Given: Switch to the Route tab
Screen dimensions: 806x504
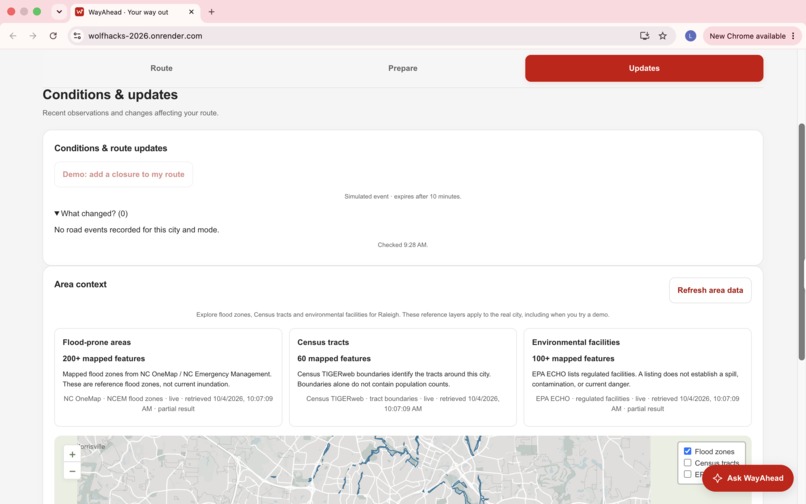Looking at the screenshot, I should [161, 68].
